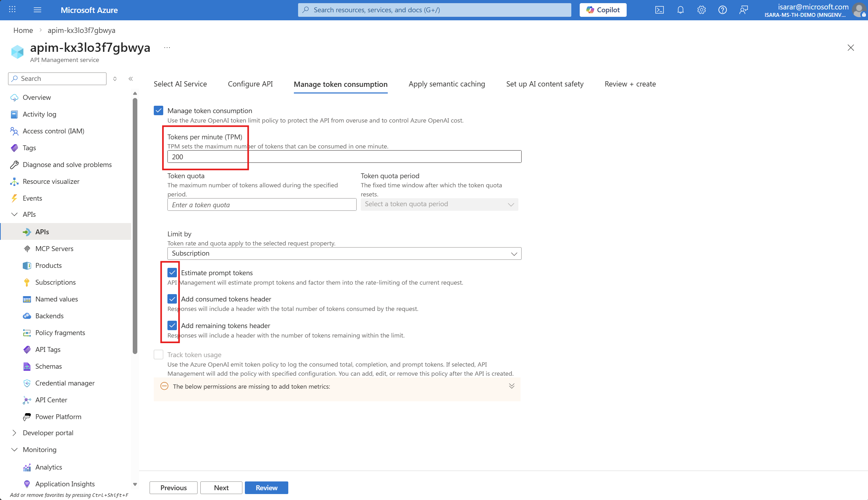The width and height of the screenshot is (868, 500).
Task: Uncheck Manage token consumption checkbox
Action: tap(158, 111)
